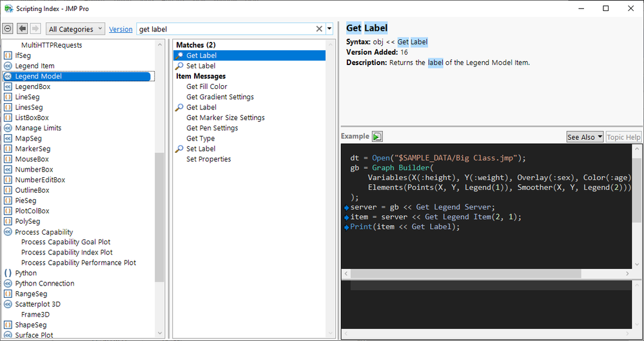This screenshot has width=644, height=341.
Task: Run the example script green play icon
Action: click(377, 137)
